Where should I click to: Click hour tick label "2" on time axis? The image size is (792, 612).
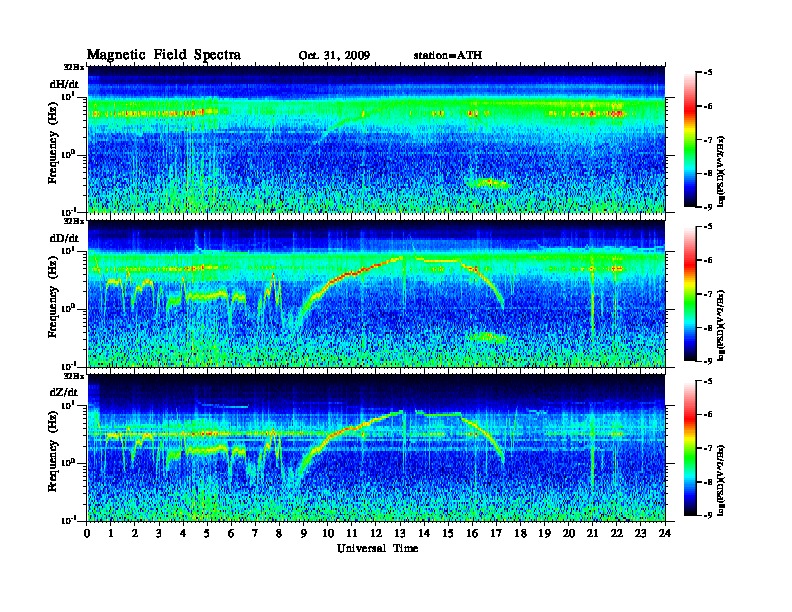135,534
